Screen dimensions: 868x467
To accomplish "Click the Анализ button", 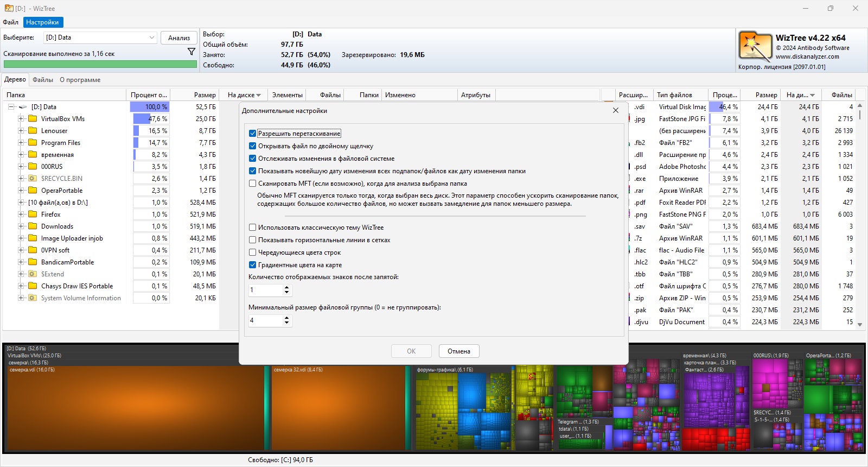I will pyautogui.click(x=178, y=37).
